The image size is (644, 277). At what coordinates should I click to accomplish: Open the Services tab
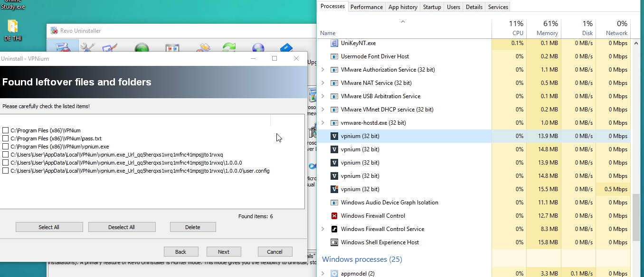pyautogui.click(x=498, y=7)
